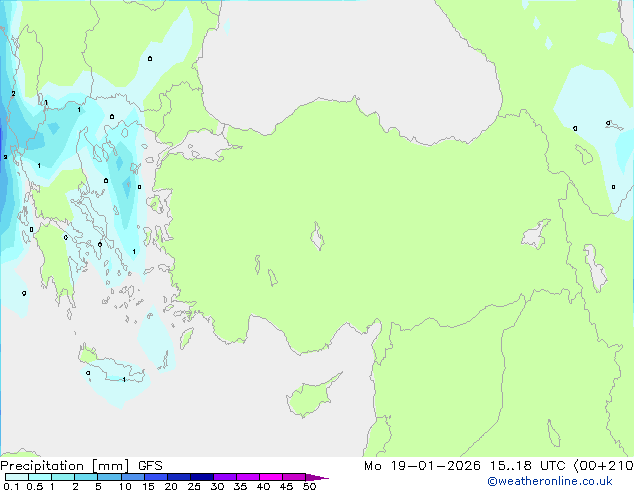Click the legend scale value "50"

tap(309, 486)
